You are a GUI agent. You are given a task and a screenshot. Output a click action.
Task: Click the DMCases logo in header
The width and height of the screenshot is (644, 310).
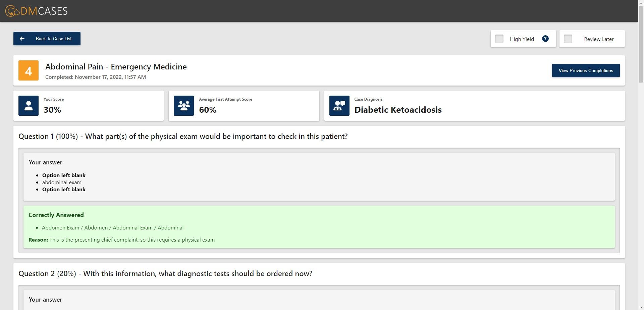click(36, 11)
